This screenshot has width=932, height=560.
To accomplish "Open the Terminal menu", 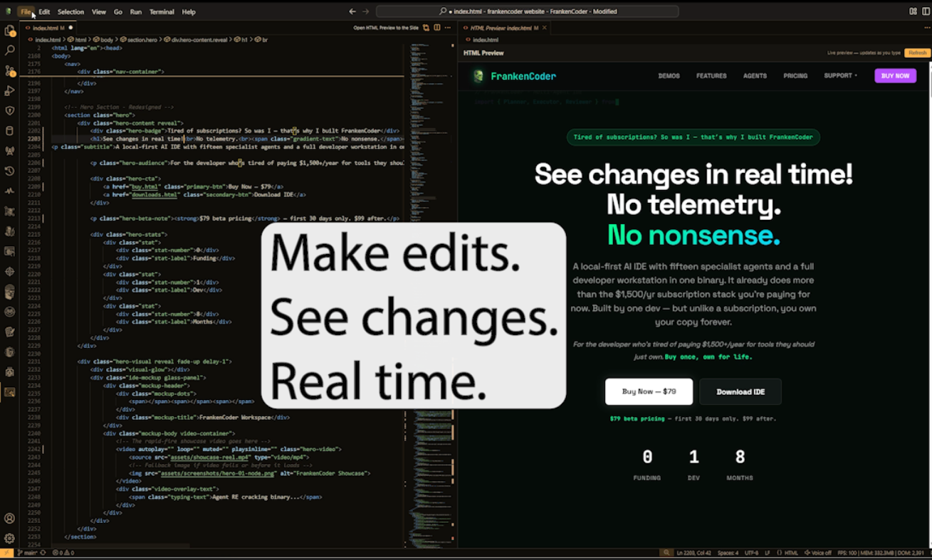I will (x=162, y=12).
